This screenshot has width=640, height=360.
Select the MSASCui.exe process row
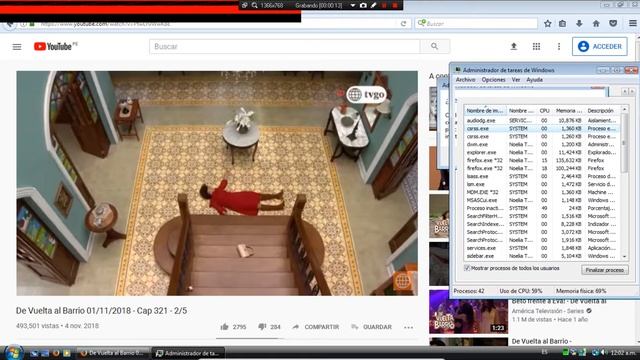[542, 200]
